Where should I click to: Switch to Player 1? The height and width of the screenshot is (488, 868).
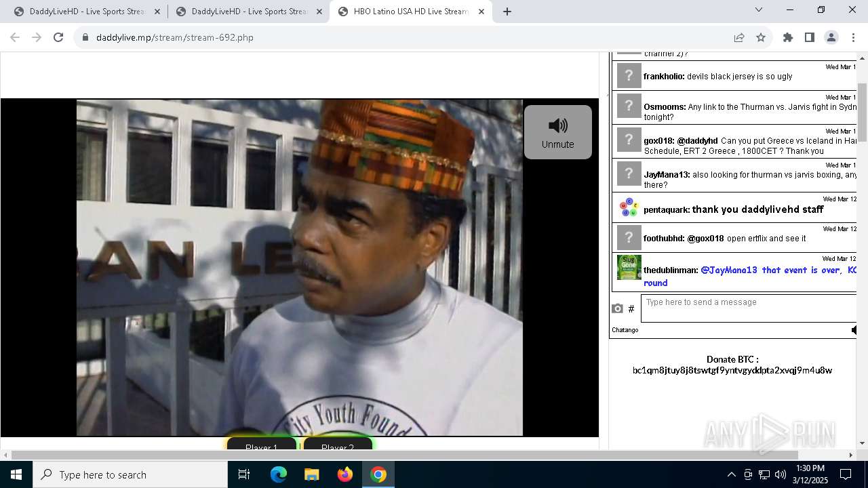pyautogui.click(x=262, y=444)
